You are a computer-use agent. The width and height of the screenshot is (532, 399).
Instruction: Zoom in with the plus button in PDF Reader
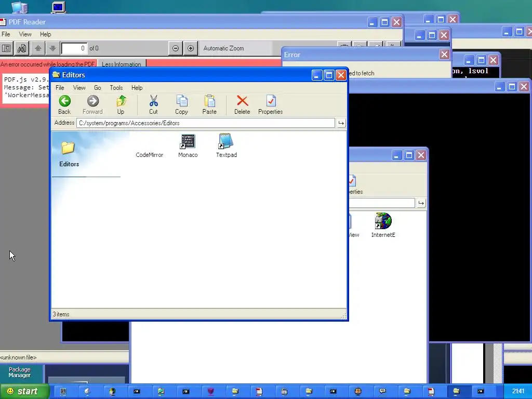click(191, 48)
